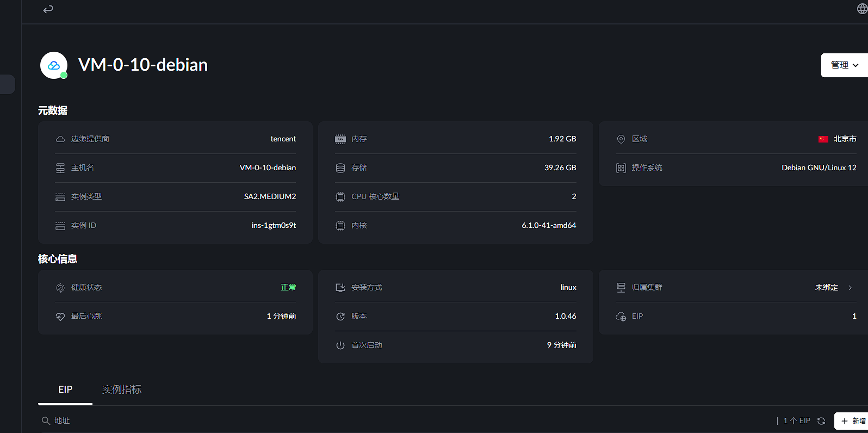Click the 健康状态 health icon
Screen dimensions: 868x433
tap(60, 288)
